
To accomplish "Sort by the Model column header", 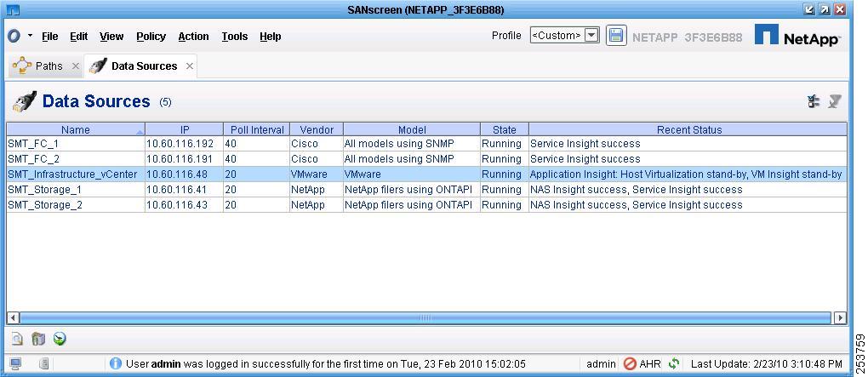I will pyautogui.click(x=412, y=129).
